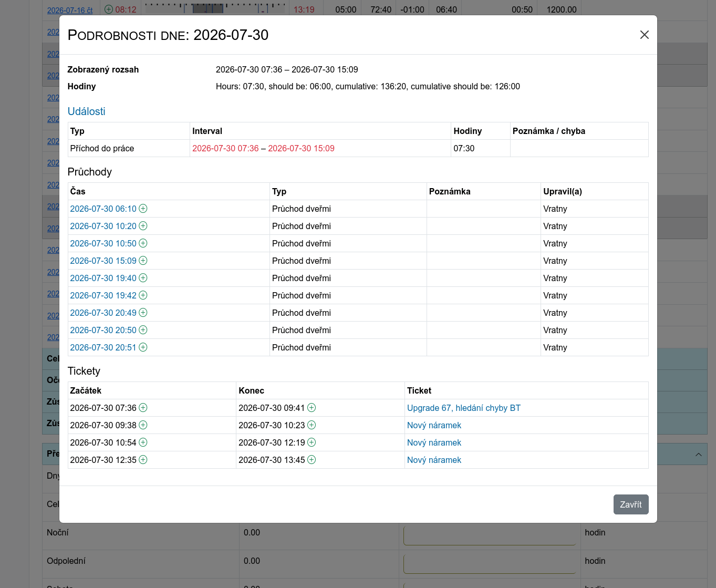Screen dimensions: 716x588
Task: Open Nový náramek ticket starting 09:38
Action: pyautogui.click(x=434, y=425)
